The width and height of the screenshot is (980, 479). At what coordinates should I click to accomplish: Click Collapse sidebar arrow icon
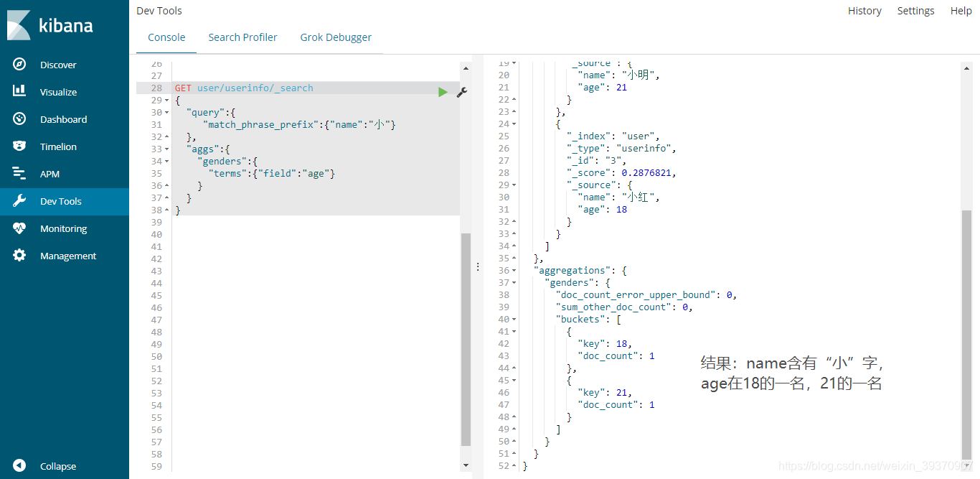coord(19,466)
